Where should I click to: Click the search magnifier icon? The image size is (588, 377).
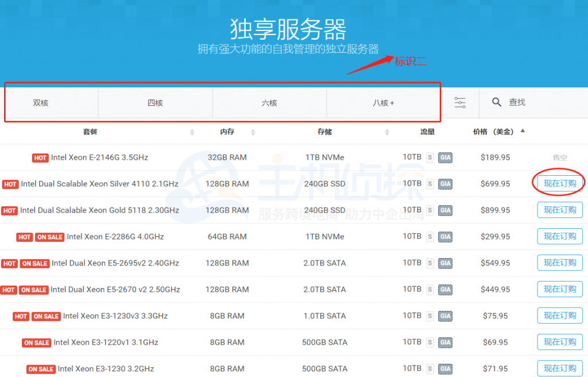pos(496,102)
